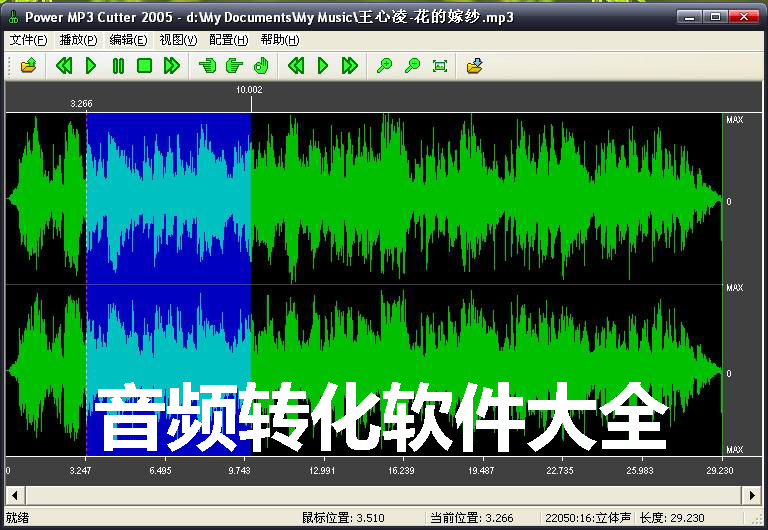Viewport: 768px width, 530px height.
Task: Click the blue selected region in top channel
Action: pos(168,198)
